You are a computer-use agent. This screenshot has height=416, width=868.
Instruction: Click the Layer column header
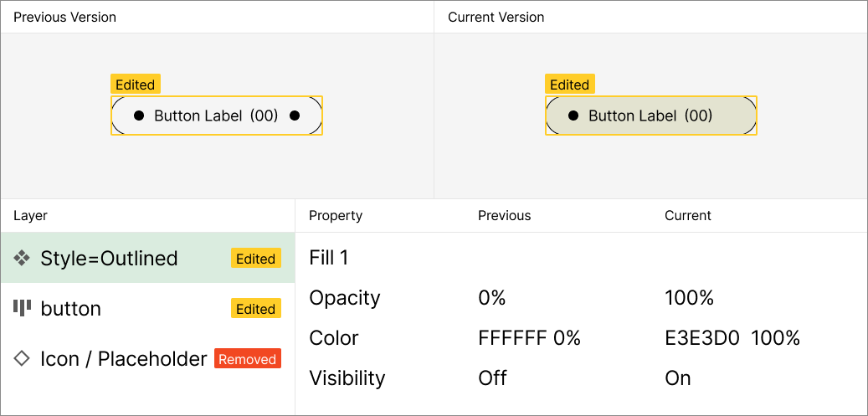click(31, 216)
